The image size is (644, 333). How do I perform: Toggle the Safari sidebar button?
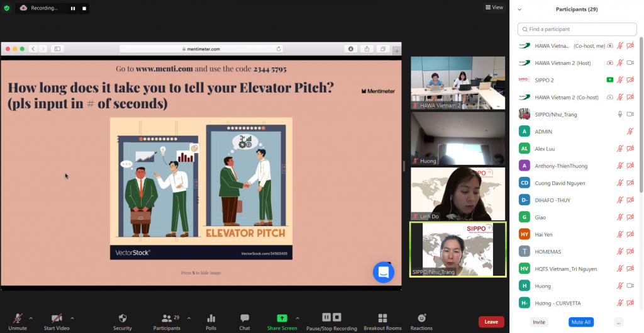pyautogui.click(x=57, y=49)
